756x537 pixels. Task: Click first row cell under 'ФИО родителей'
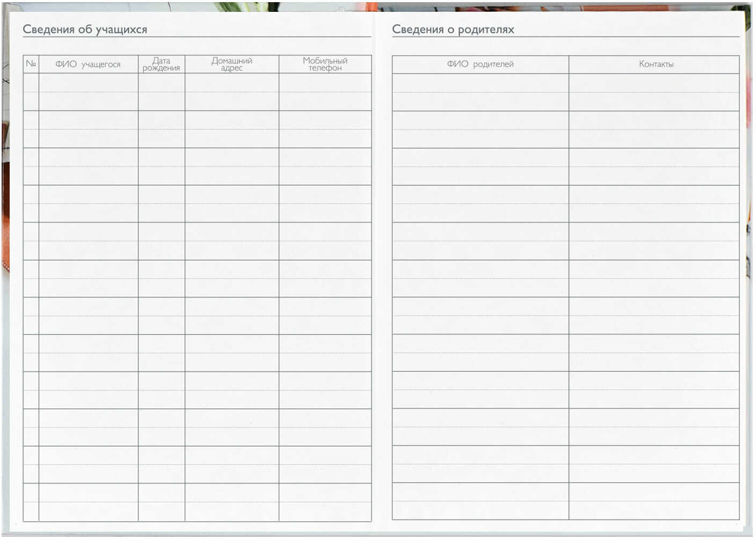[x=480, y=92]
